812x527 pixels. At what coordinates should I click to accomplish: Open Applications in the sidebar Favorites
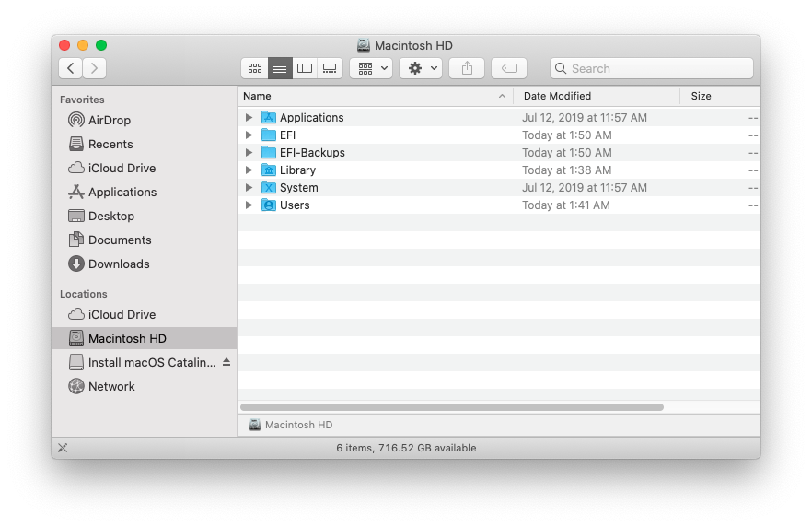pos(144,193)
